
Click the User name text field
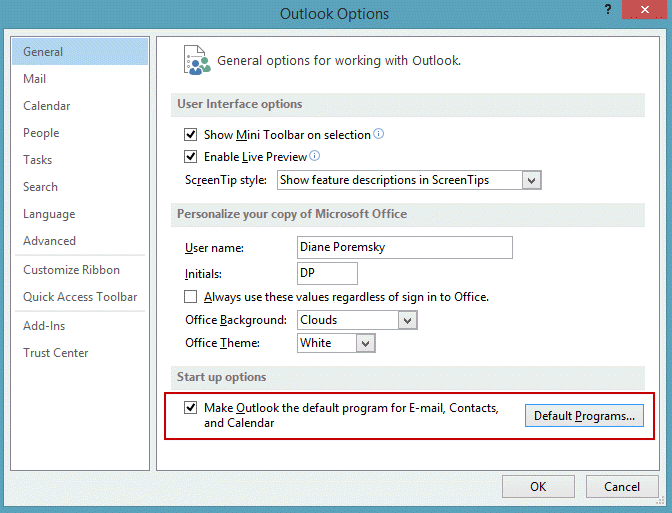point(404,247)
